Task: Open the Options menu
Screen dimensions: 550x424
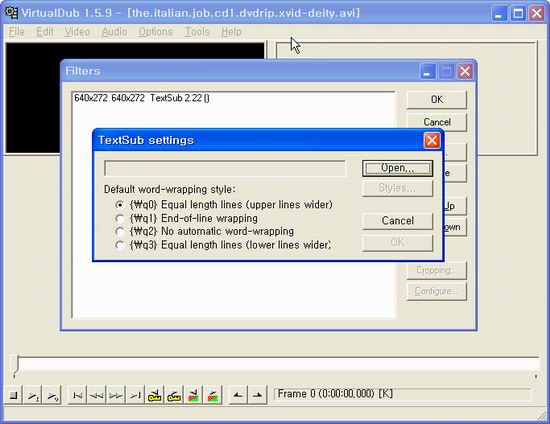Action: [155, 32]
